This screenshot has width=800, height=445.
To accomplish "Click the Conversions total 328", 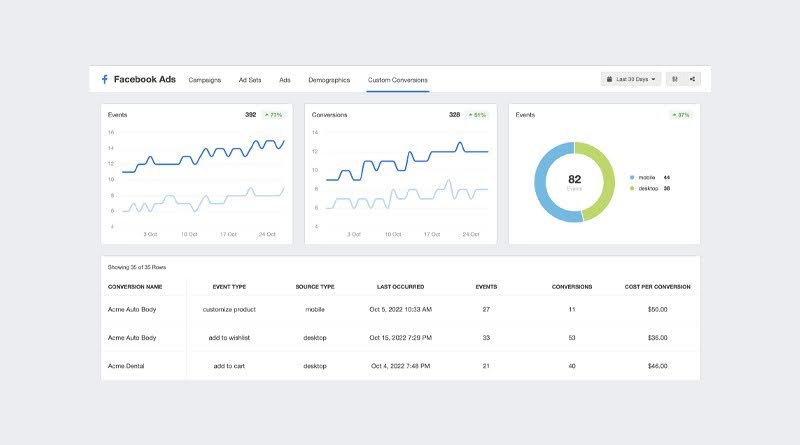I will tap(455, 115).
